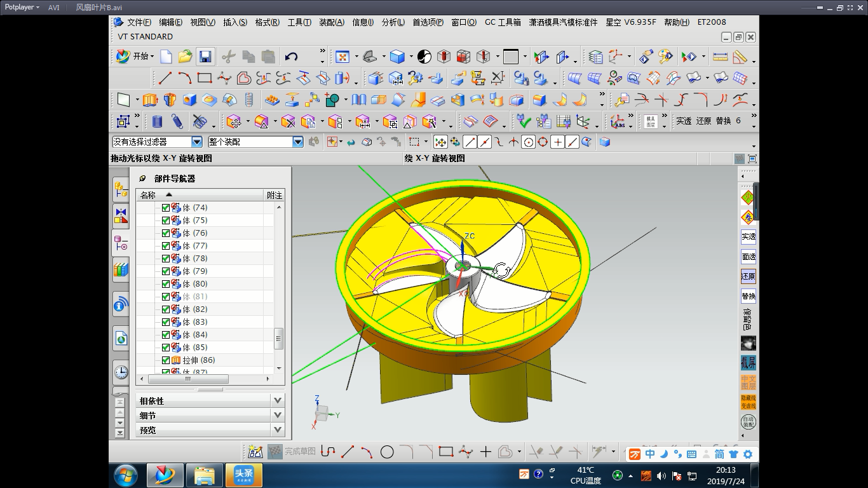Open the 分析(L) menu

[x=393, y=22]
